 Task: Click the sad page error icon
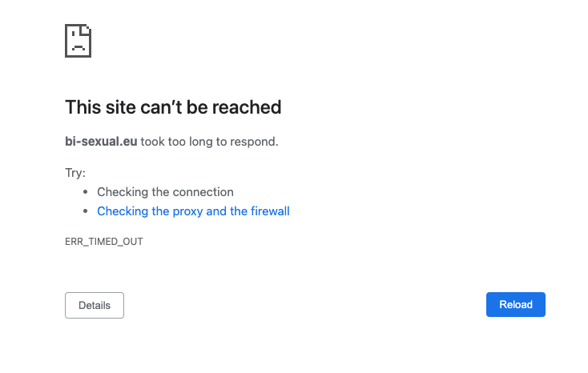[78, 40]
